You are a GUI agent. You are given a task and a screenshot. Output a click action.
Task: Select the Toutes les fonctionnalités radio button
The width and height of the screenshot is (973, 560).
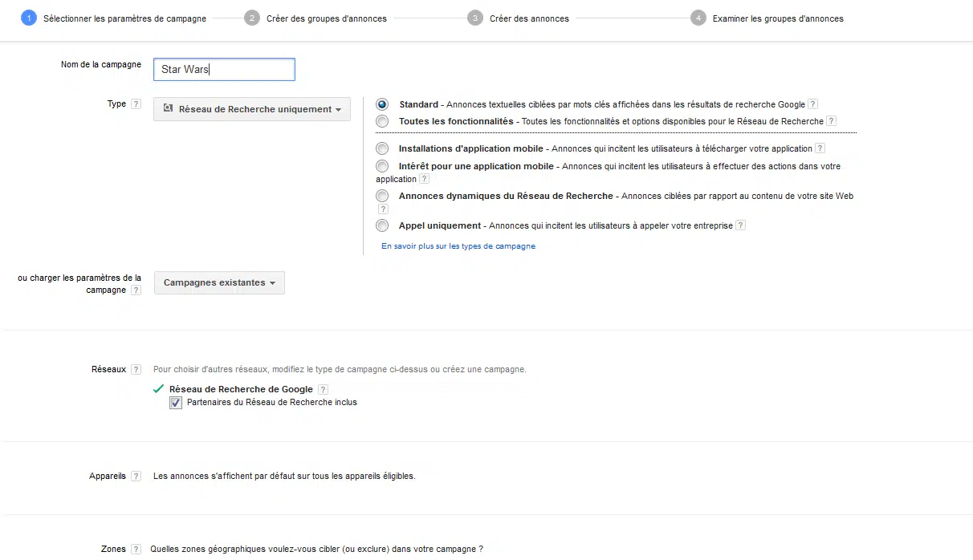[382, 121]
